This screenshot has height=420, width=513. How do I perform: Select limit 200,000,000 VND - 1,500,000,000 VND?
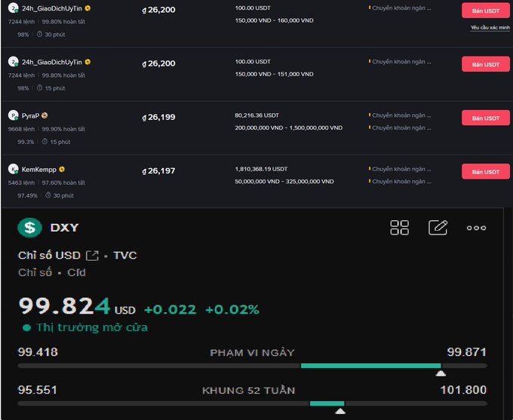[288, 128]
